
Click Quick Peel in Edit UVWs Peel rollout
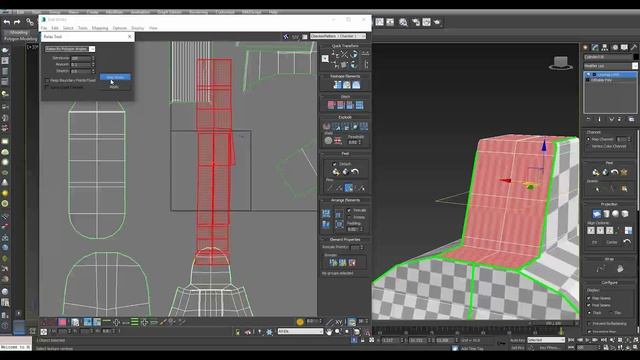(336, 172)
